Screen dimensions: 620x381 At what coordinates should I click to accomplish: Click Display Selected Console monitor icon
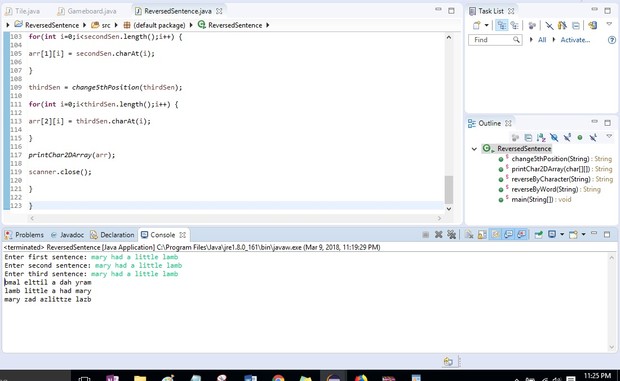tap(552, 235)
